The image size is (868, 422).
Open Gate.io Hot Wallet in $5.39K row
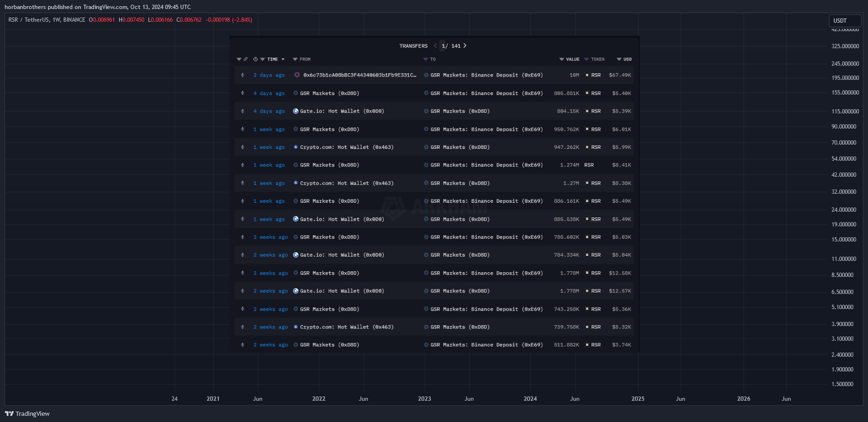click(x=342, y=112)
